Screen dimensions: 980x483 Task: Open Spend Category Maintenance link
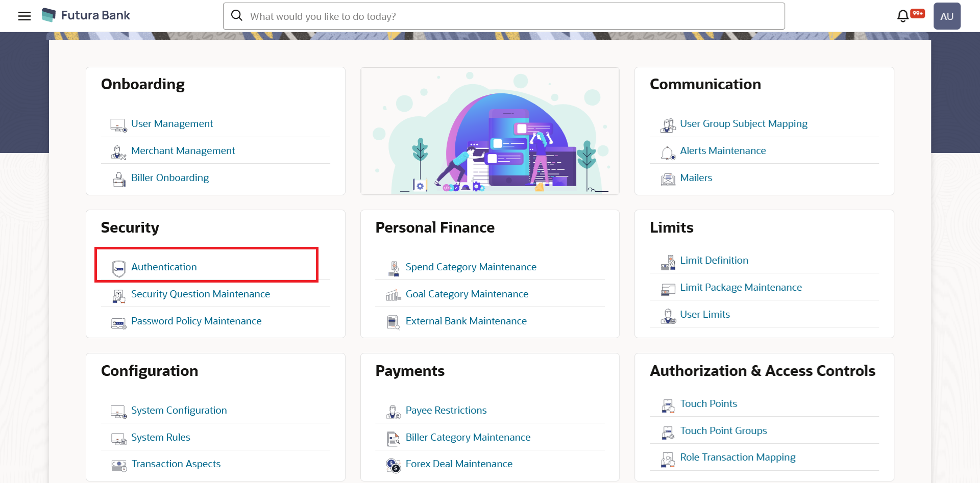(471, 267)
